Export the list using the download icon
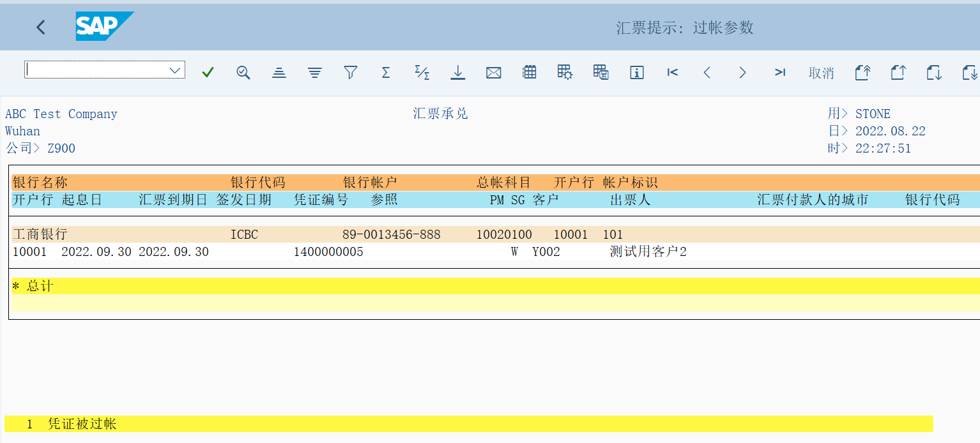Image resolution: width=980 pixels, height=443 pixels. [x=457, y=72]
